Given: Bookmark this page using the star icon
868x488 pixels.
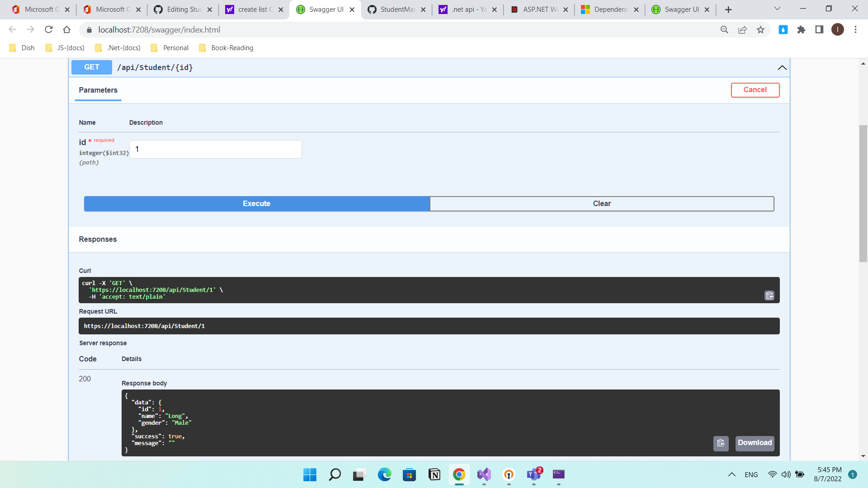Looking at the screenshot, I should (761, 29).
